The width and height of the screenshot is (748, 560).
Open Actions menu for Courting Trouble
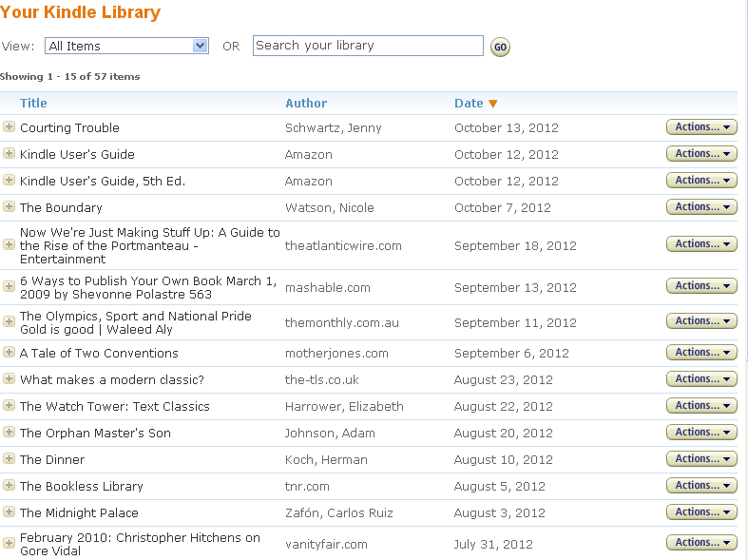[x=701, y=127]
